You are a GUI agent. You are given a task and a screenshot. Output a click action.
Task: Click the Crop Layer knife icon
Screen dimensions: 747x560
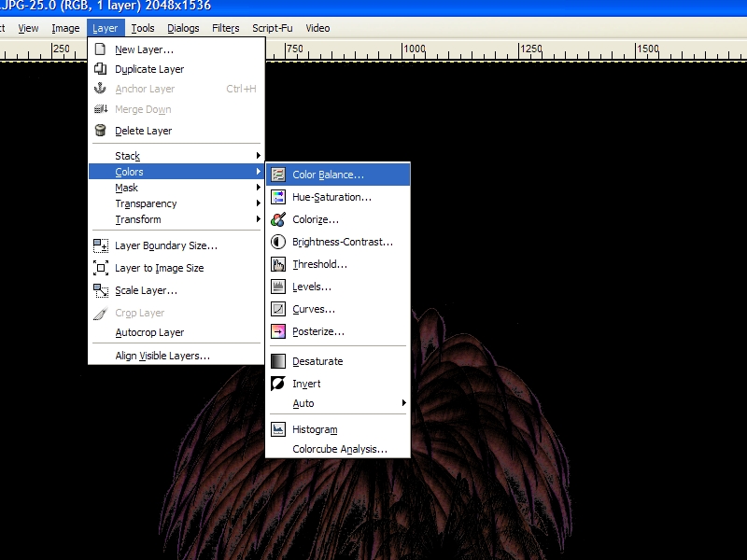(x=100, y=313)
